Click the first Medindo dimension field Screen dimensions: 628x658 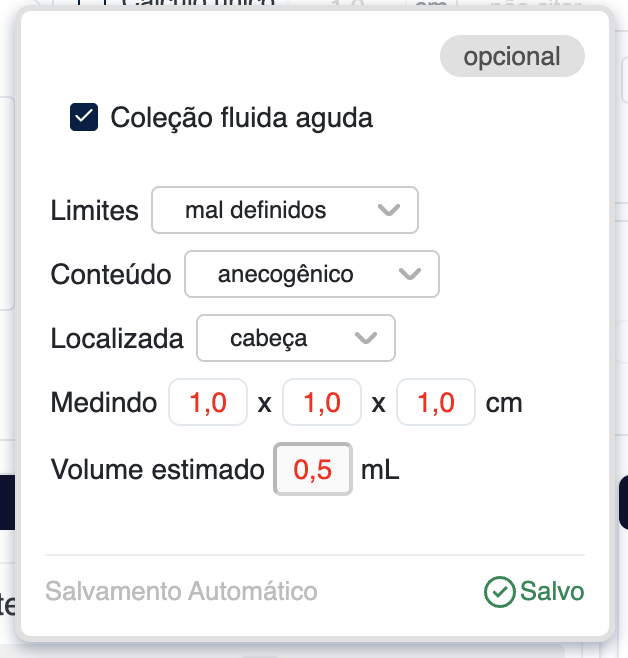pos(208,404)
